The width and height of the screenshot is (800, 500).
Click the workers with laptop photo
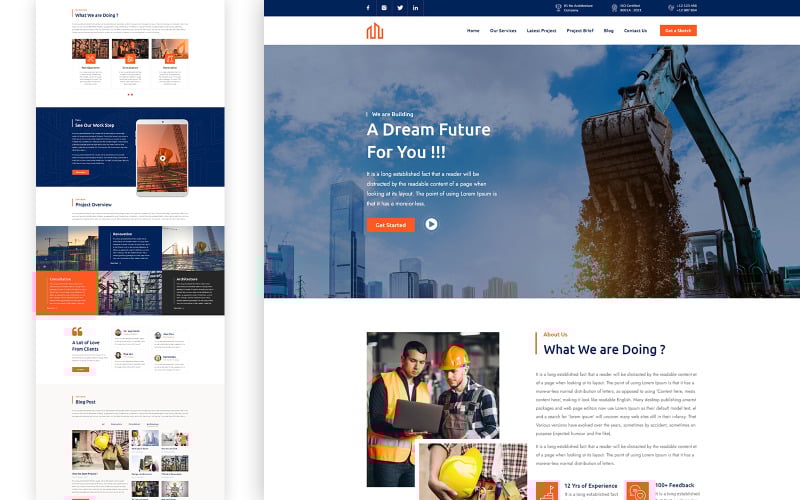point(432,397)
